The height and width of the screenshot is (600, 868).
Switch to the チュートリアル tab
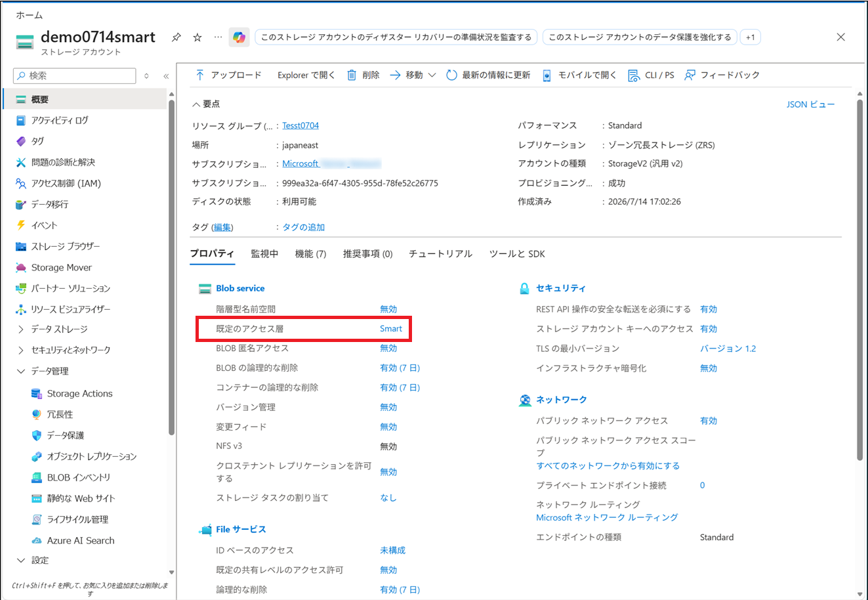440,254
